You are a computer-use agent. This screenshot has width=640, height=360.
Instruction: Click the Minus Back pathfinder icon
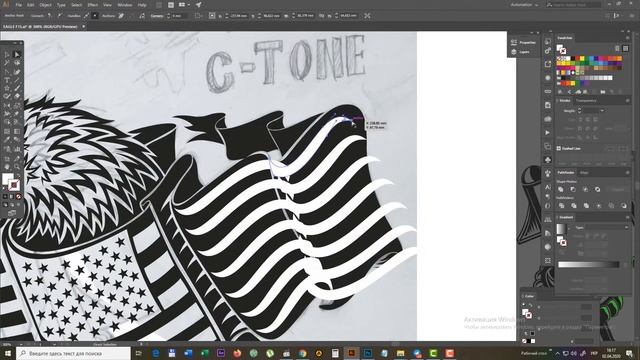[x=624, y=206]
